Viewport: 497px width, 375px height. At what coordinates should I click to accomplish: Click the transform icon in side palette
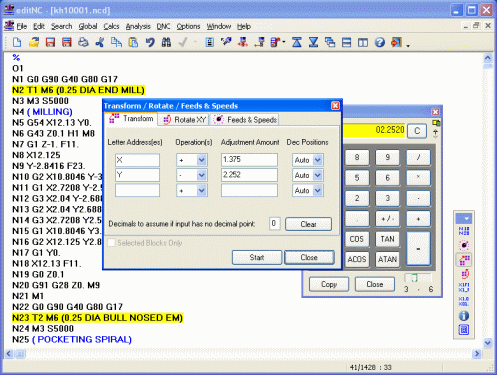[x=464, y=260]
